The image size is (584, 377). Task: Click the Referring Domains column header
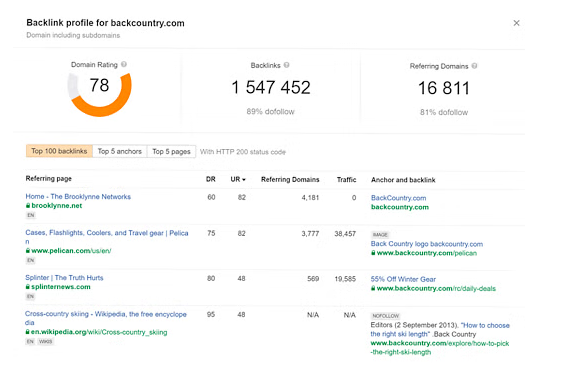pyautogui.click(x=290, y=180)
